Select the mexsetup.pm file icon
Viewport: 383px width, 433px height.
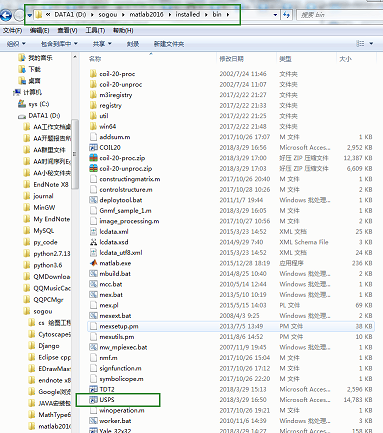[93, 326]
